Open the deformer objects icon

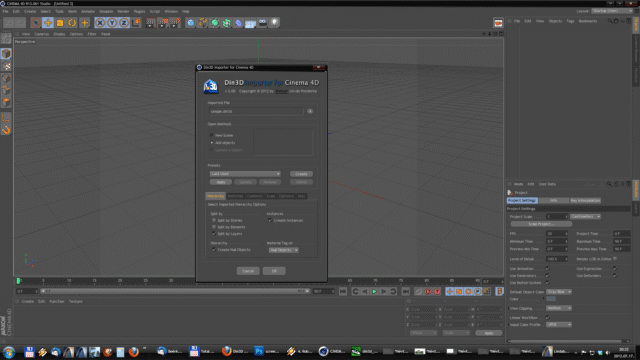[x=239, y=23]
